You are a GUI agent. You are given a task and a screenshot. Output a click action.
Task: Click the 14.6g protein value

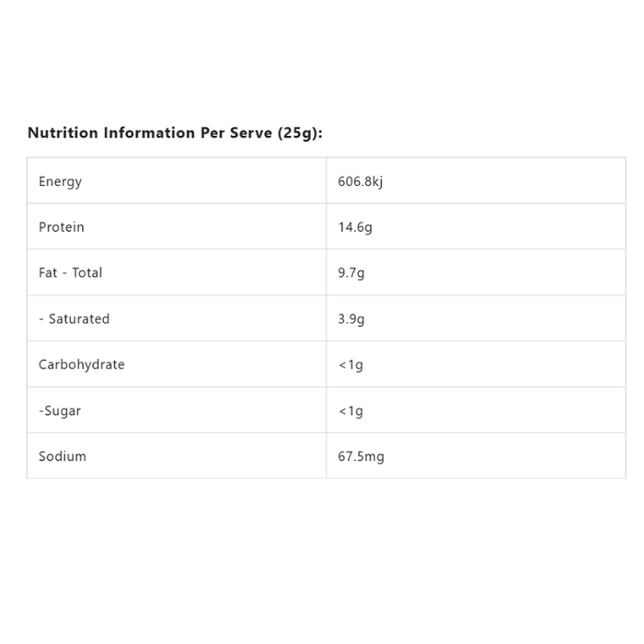pos(355,227)
